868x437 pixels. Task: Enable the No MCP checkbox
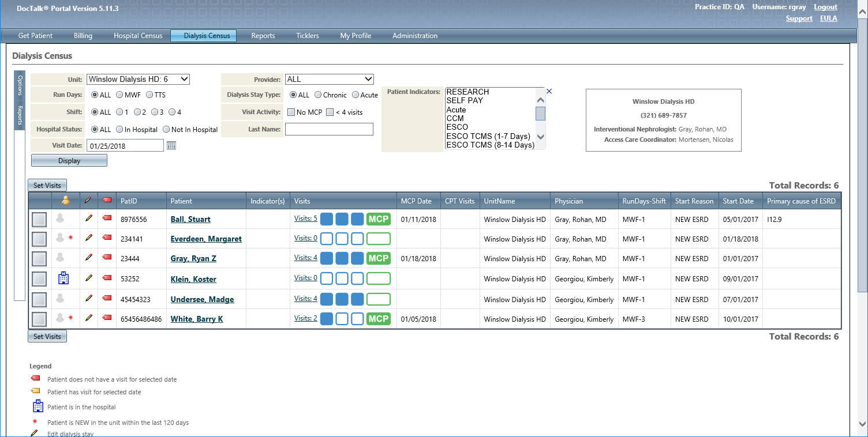pos(291,112)
